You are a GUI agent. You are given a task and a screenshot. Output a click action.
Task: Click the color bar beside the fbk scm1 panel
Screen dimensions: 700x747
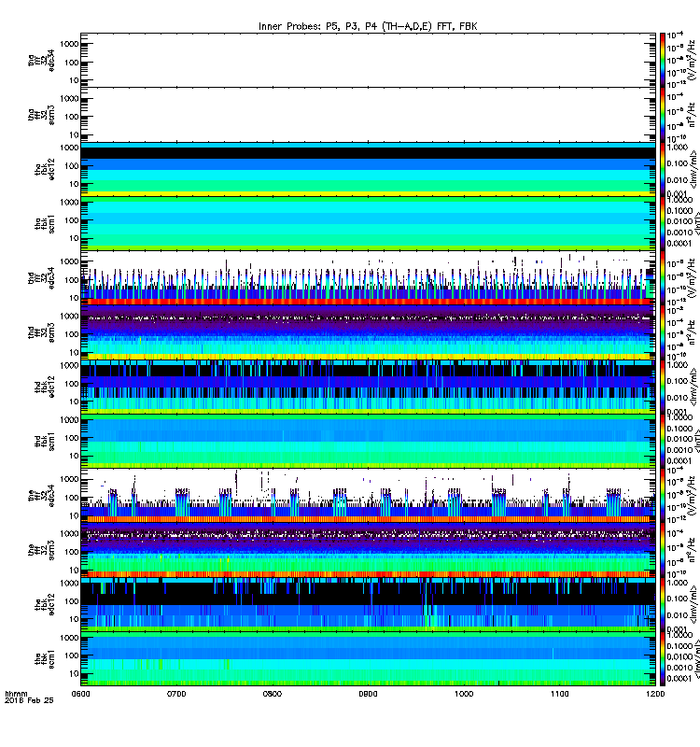[x=663, y=659]
